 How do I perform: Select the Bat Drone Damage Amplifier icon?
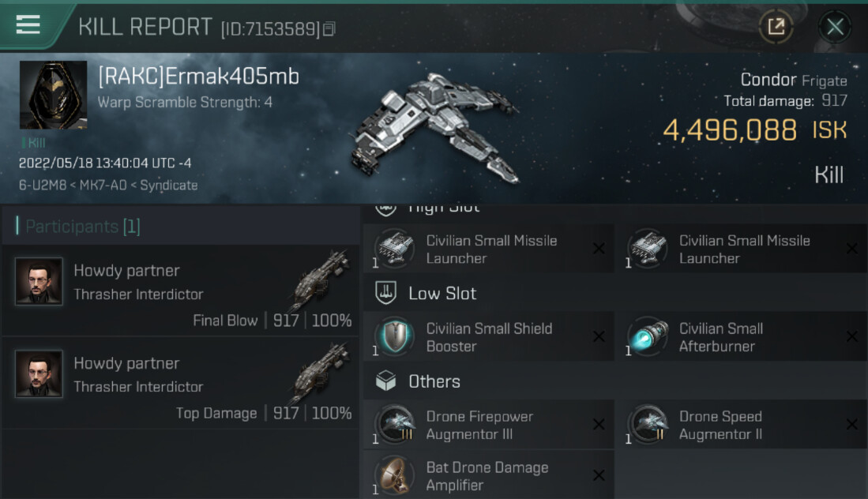coord(395,475)
